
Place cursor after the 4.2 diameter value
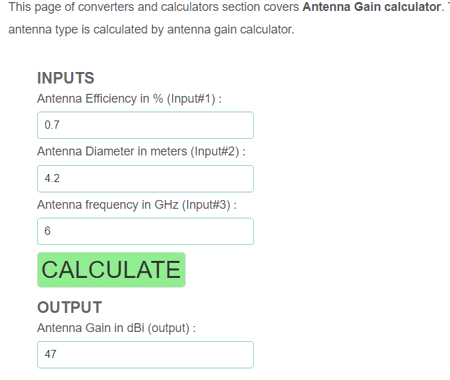point(60,178)
